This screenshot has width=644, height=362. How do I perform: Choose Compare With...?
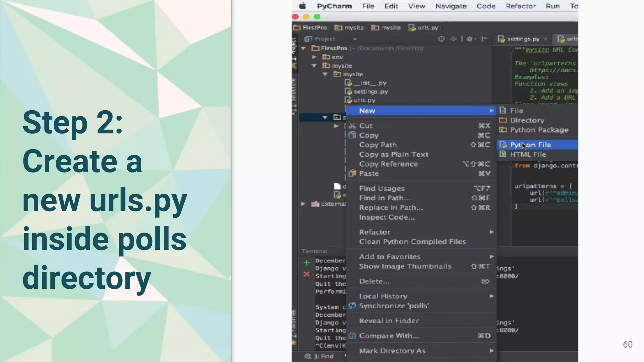421,336
